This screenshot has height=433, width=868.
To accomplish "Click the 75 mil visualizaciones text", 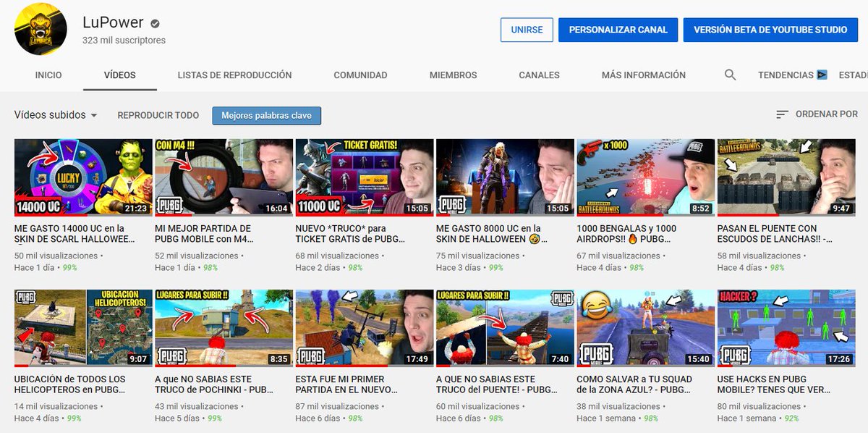I will click(x=477, y=256).
